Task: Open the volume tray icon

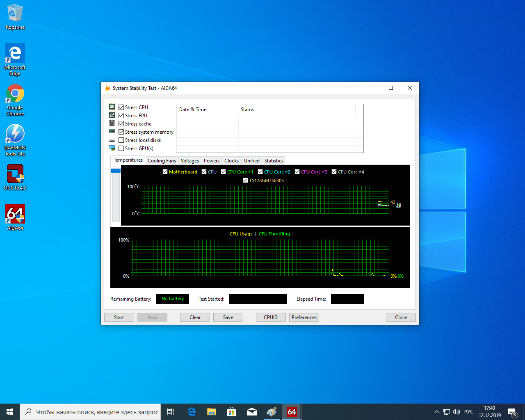Action: [x=457, y=412]
